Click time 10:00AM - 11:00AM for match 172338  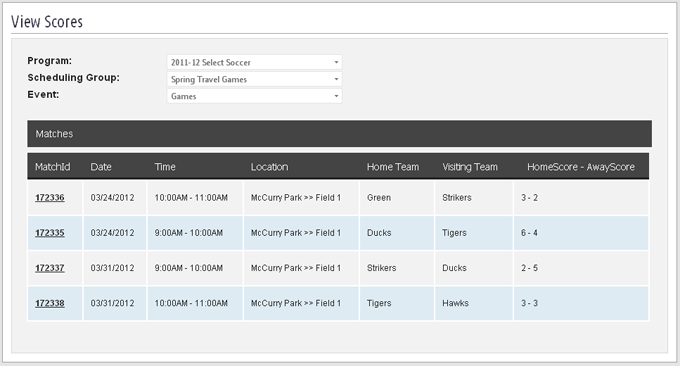[191, 303]
